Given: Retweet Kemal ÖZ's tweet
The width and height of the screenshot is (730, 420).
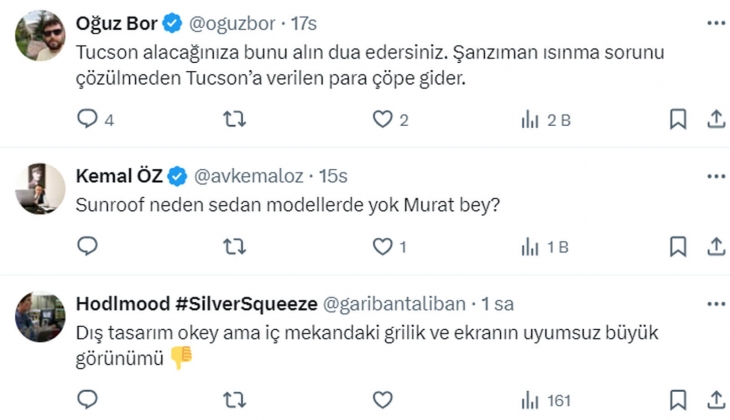Looking at the screenshot, I should point(234,246).
